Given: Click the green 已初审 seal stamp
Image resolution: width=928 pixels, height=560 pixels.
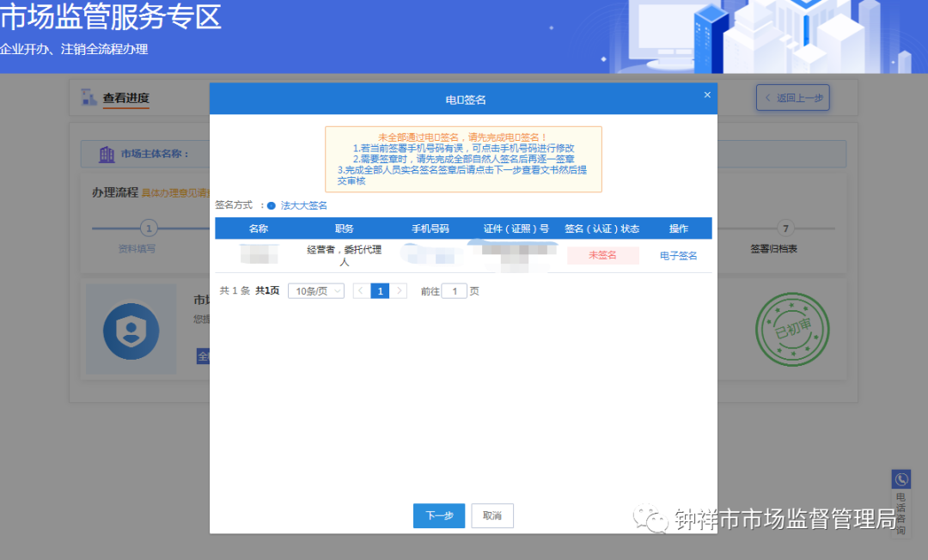Looking at the screenshot, I should 792,330.
